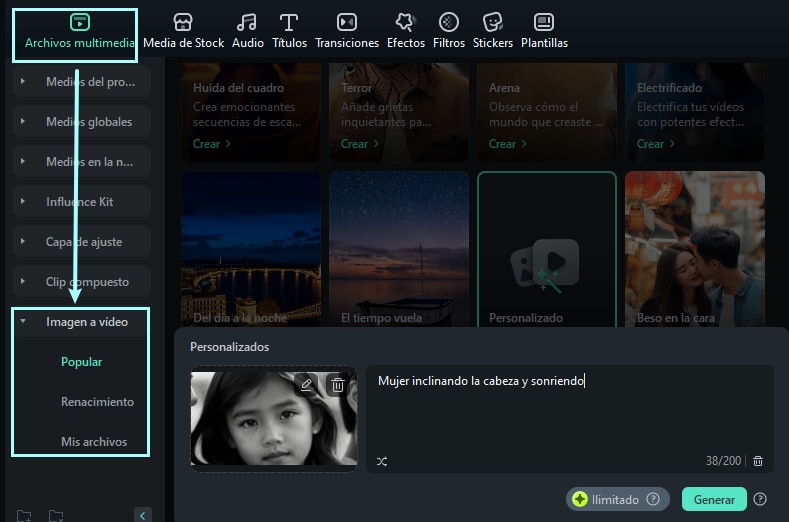
Task: Select the Títulos tool
Action: pyautogui.click(x=289, y=31)
